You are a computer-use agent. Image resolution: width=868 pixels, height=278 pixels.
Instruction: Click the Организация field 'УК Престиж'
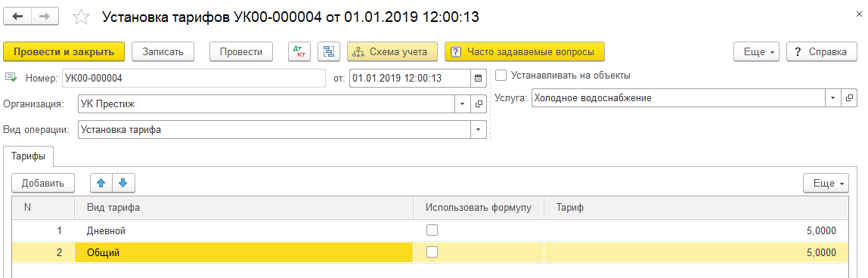coord(267,103)
